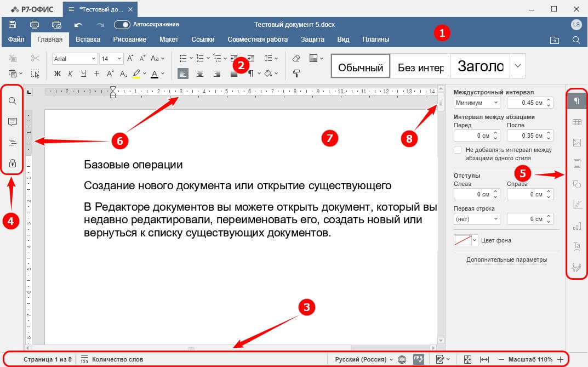Save the document with the diskette icon
Viewport: 588px width, 367px height.
point(13,25)
